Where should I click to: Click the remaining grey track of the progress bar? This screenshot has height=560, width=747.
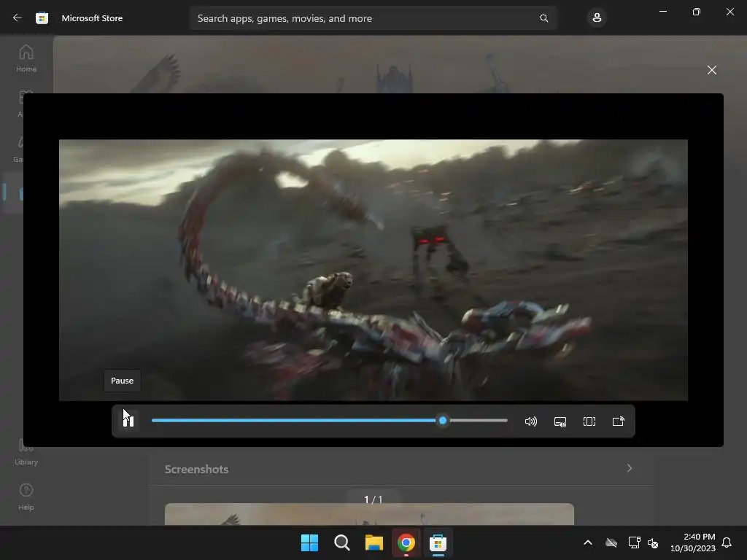tap(478, 421)
